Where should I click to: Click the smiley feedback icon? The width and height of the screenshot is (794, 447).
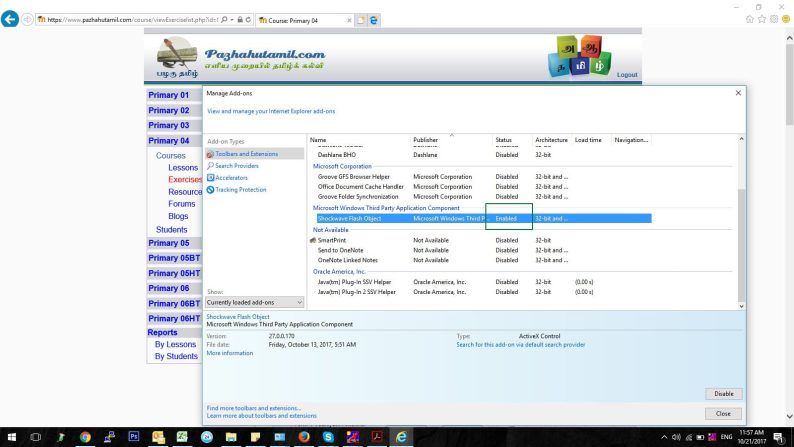click(786, 19)
